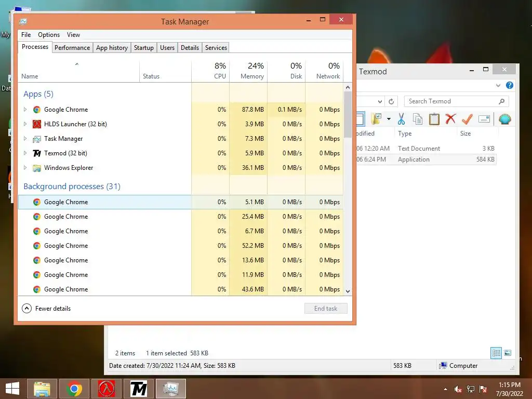Open the View menu in Task Manager

[73, 35]
